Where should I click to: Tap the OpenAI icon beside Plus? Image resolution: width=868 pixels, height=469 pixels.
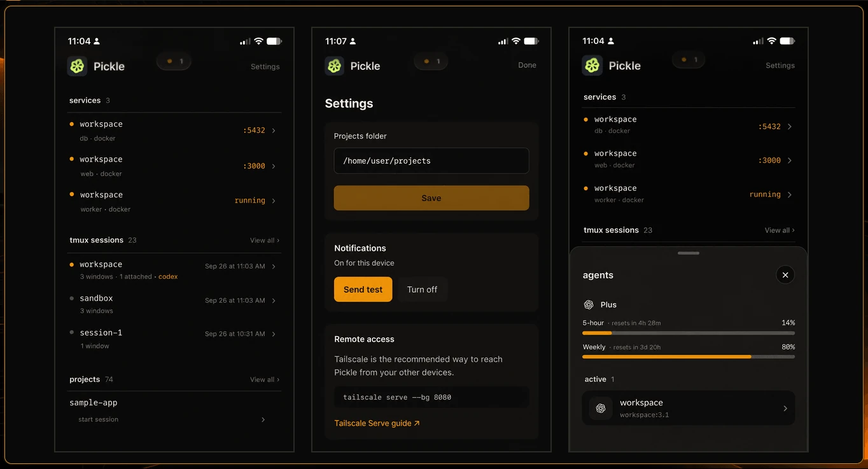pyautogui.click(x=589, y=305)
